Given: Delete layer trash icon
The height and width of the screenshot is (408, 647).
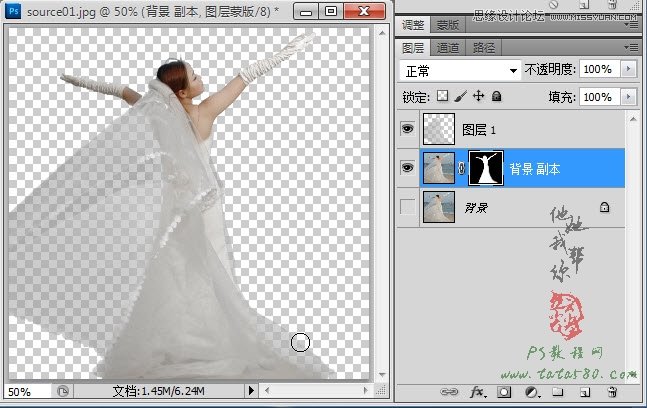Looking at the screenshot, I should point(612,391).
